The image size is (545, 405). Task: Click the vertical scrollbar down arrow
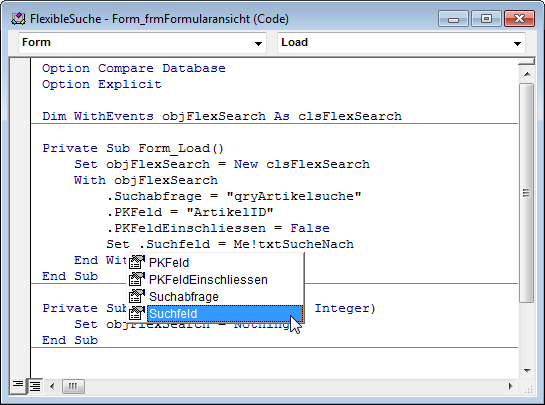tap(527, 371)
